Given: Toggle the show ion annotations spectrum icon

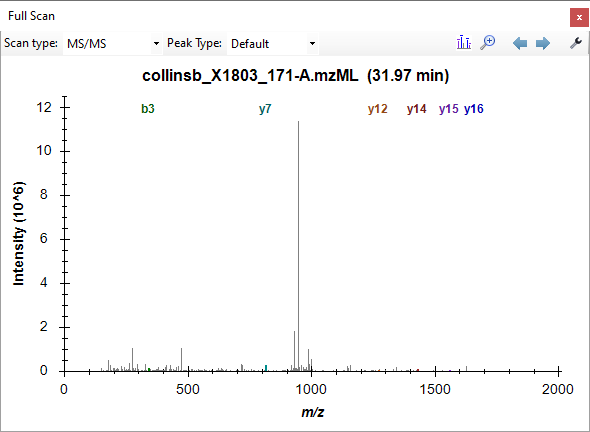Looking at the screenshot, I should coord(464,43).
